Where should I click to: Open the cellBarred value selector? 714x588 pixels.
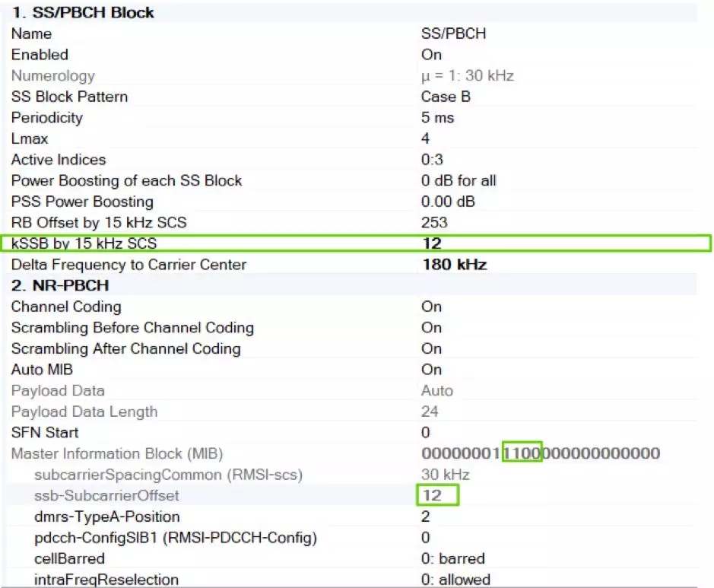pyautogui.click(x=452, y=558)
